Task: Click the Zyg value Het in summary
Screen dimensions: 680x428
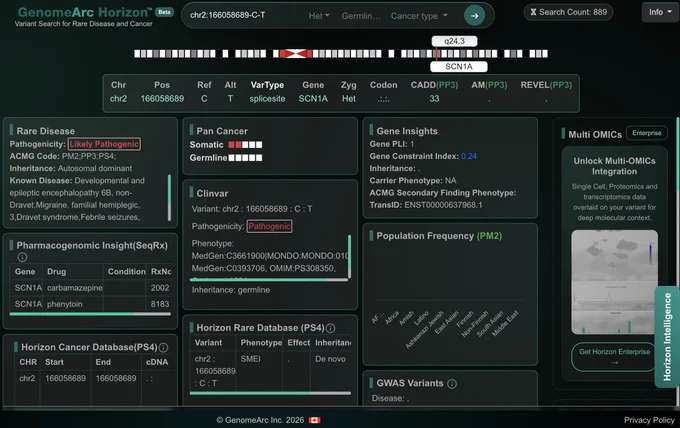Action: click(x=349, y=99)
